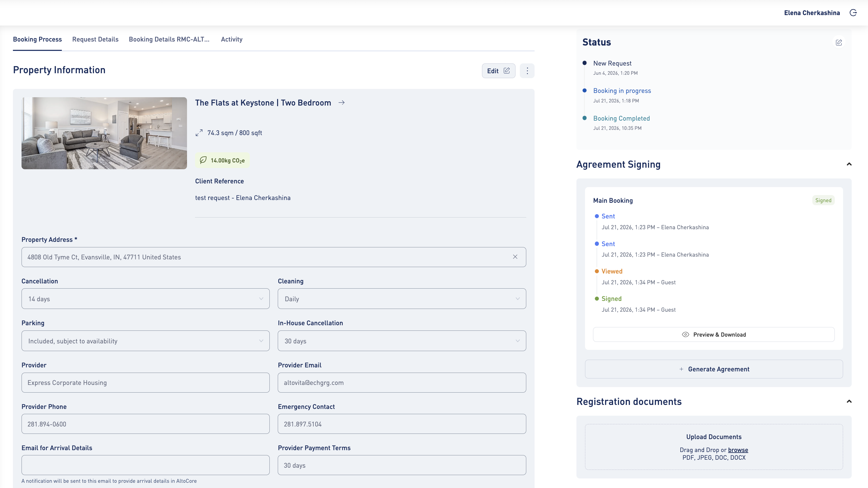The height and width of the screenshot is (488, 868).
Task: Click the New Request status entry
Action: coord(612,63)
